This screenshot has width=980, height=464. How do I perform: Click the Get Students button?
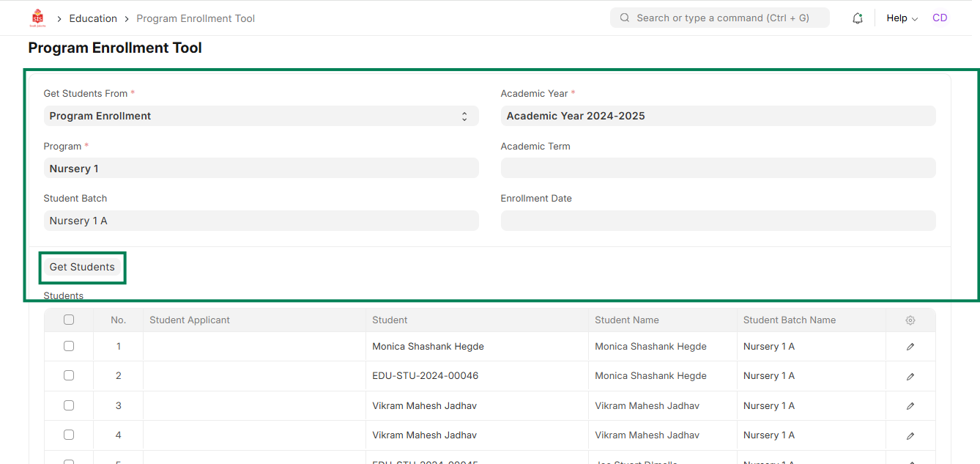click(x=82, y=267)
